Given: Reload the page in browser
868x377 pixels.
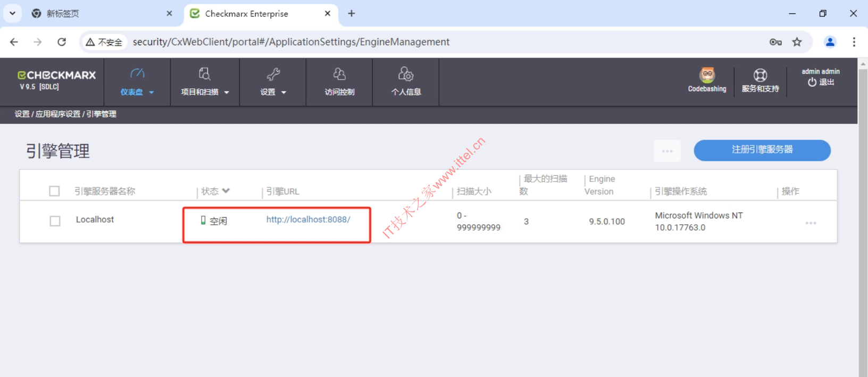Looking at the screenshot, I should tap(62, 42).
